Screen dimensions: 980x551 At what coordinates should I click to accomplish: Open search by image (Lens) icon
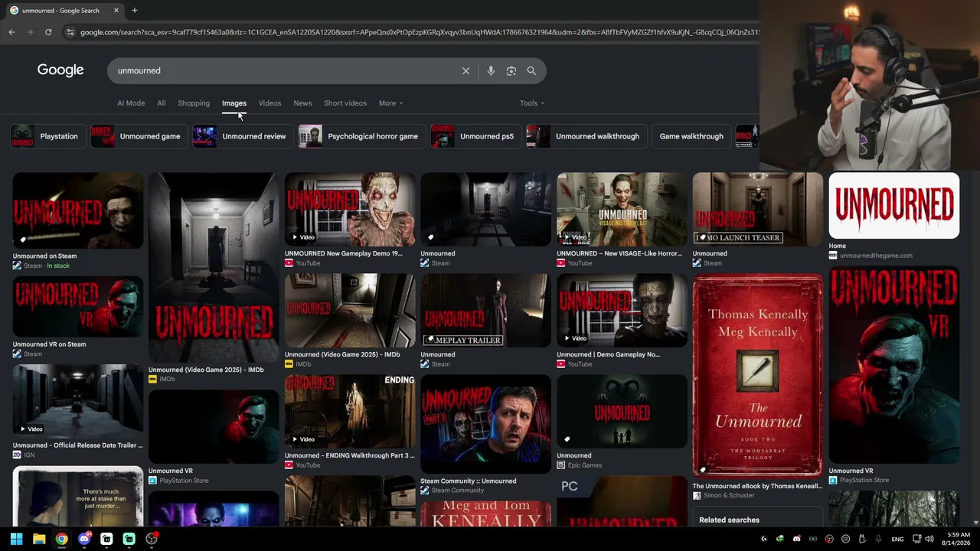(x=511, y=70)
